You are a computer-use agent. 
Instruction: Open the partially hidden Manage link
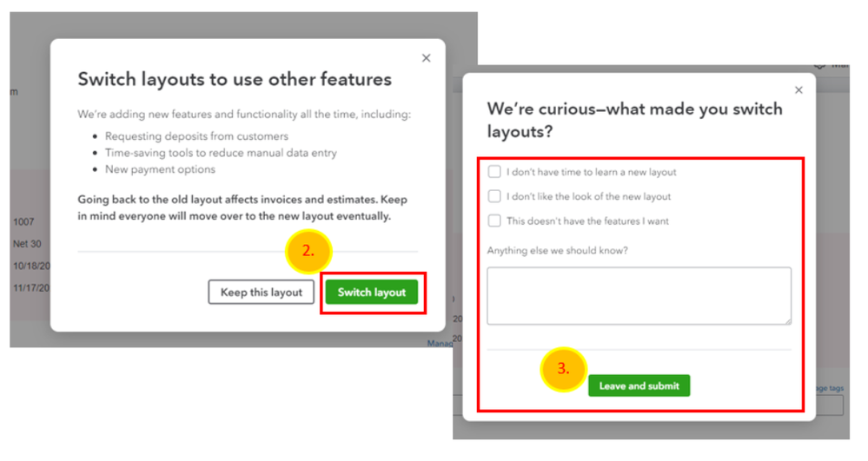pyautogui.click(x=440, y=344)
